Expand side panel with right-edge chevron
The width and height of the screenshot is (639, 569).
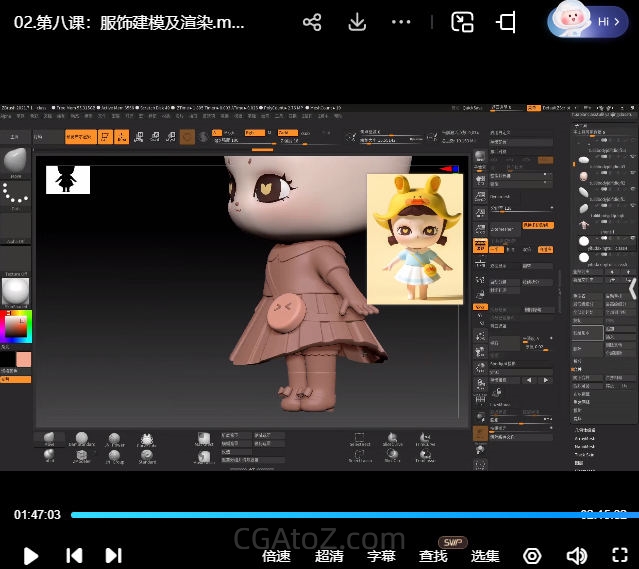pyautogui.click(x=631, y=288)
